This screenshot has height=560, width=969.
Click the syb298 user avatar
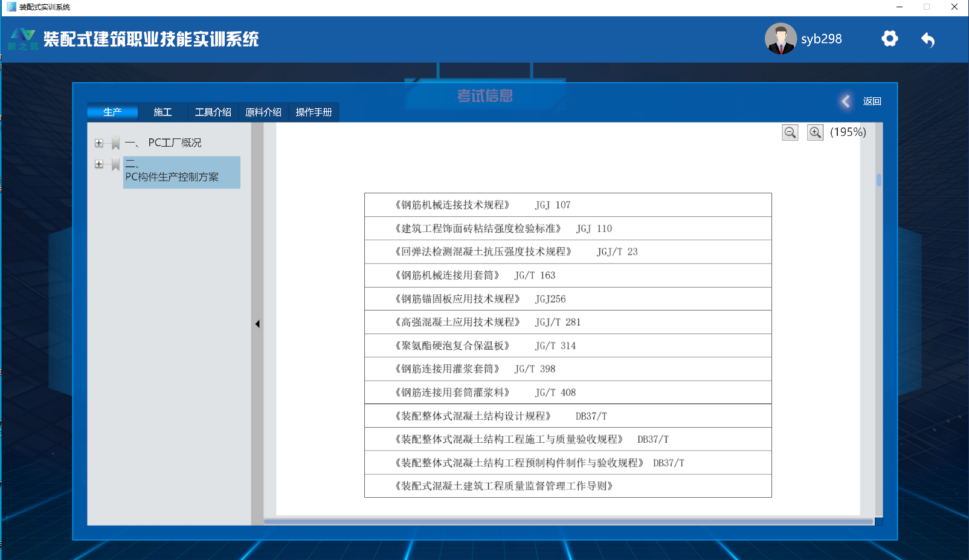[781, 39]
